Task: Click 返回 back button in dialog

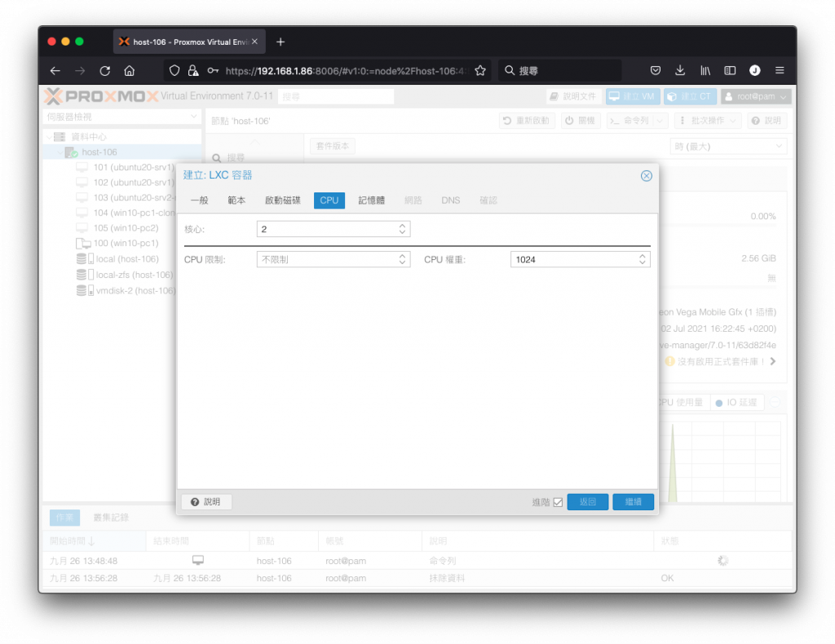Action: (587, 502)
